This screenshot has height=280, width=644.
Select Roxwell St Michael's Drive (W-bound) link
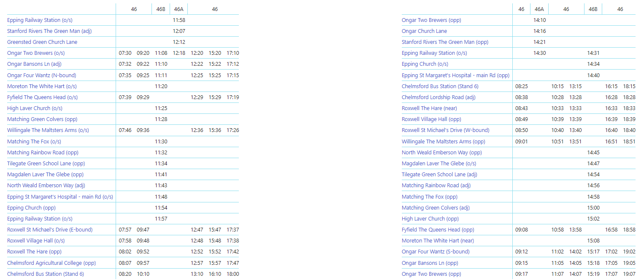point(445,130)
